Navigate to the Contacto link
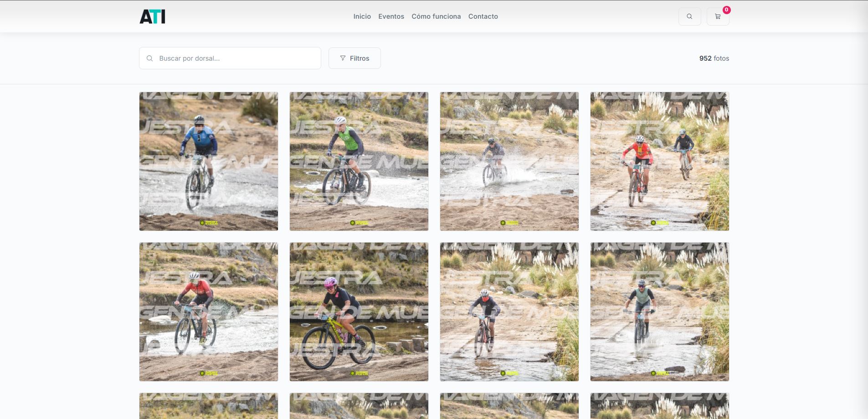Screen dimensions: 868x419 click(483, 16)
